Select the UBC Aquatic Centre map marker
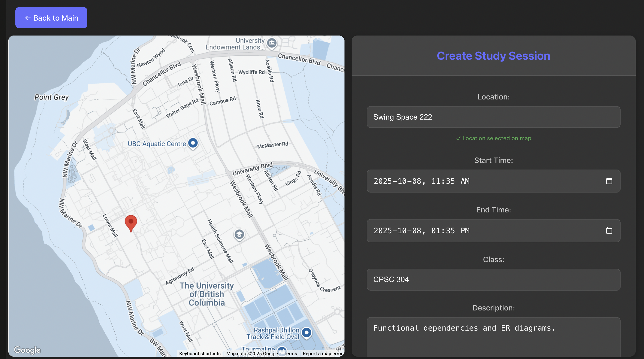Viewport: 644px width, 359px height. 193,143
